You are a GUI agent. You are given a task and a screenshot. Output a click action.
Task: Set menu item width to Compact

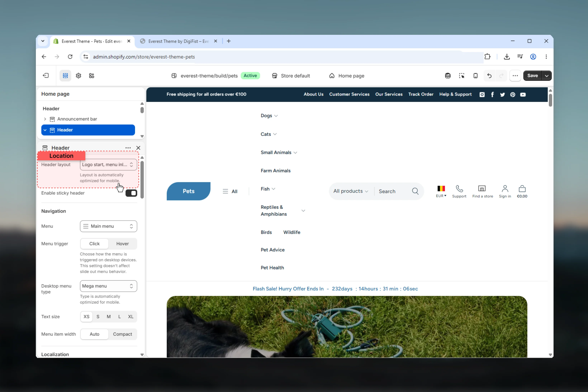(122, 334)
